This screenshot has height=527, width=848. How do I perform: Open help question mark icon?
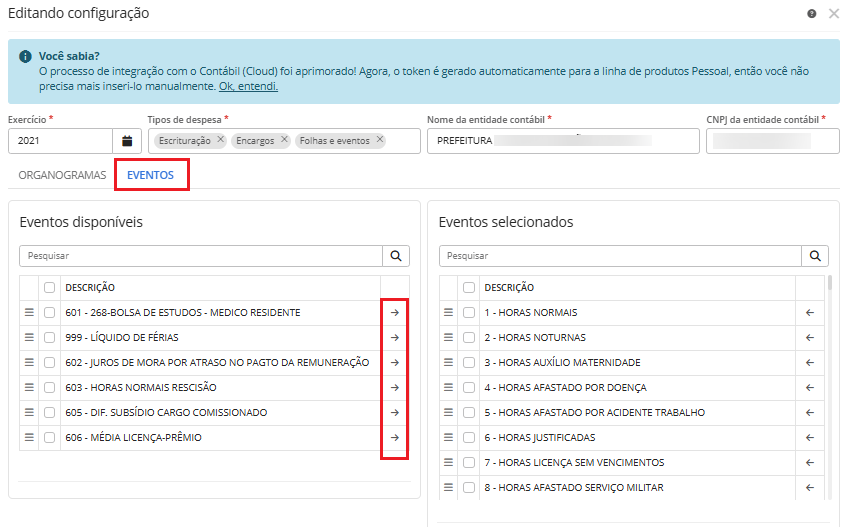811,14
